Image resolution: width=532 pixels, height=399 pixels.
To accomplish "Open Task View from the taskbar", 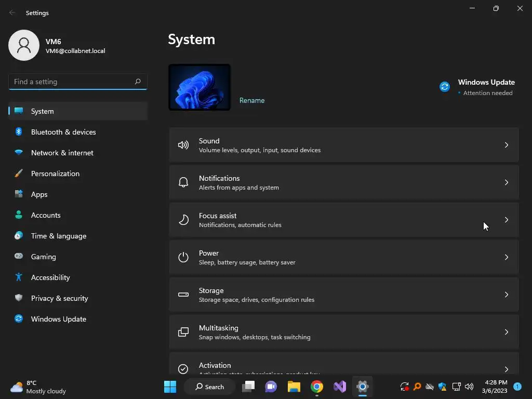I will 248,387.
